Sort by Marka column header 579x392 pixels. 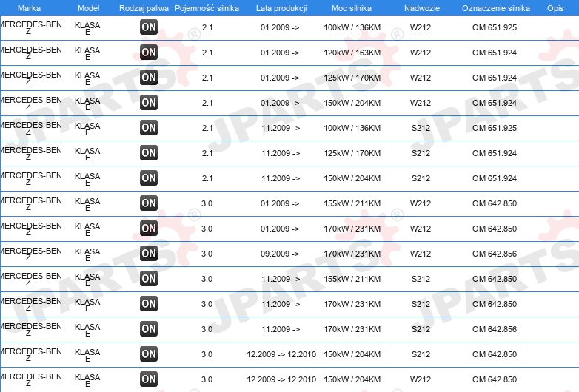(x=29, y=8)
